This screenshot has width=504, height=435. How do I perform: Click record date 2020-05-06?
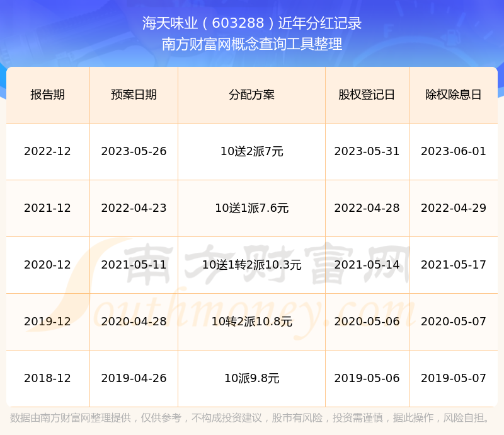click(x=367, y=321)
